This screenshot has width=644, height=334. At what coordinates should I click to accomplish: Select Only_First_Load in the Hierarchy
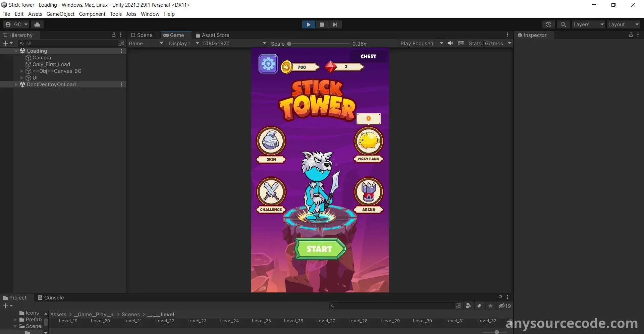[x=51, y=64]
